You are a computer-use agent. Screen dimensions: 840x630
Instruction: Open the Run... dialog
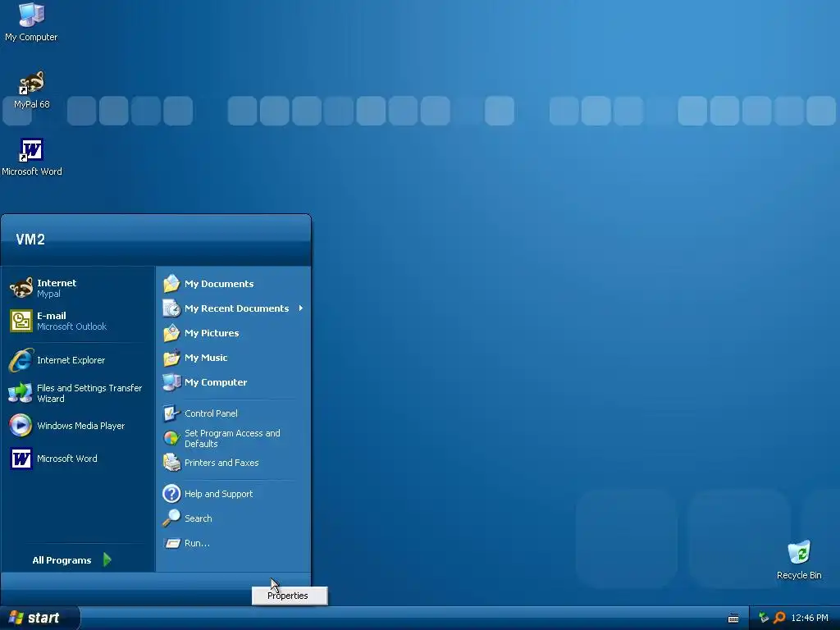pos(234,543)
